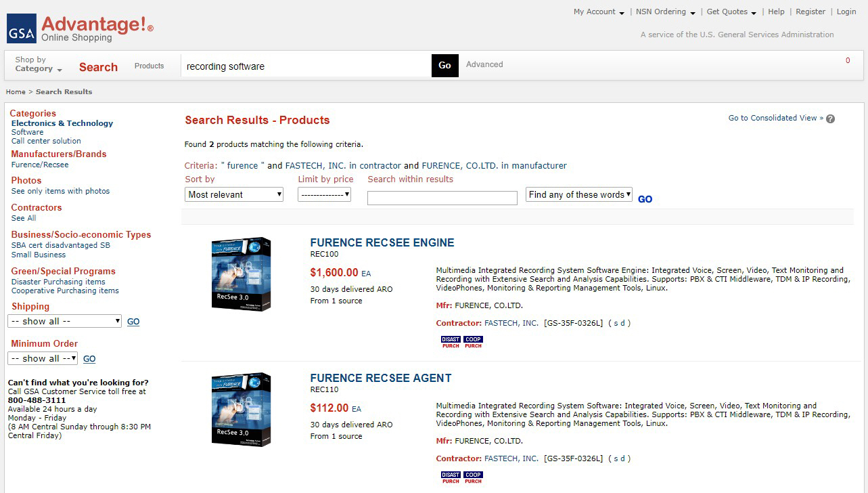Image resolution: width=868 pixels, height=493 pixels.
Task: Click the $112.00 price text
Action: [329, 408]
